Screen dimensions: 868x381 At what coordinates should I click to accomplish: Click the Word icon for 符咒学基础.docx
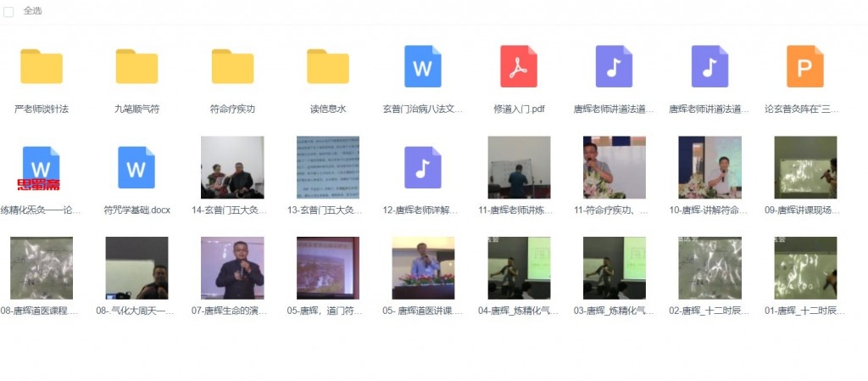click(136, 167)
